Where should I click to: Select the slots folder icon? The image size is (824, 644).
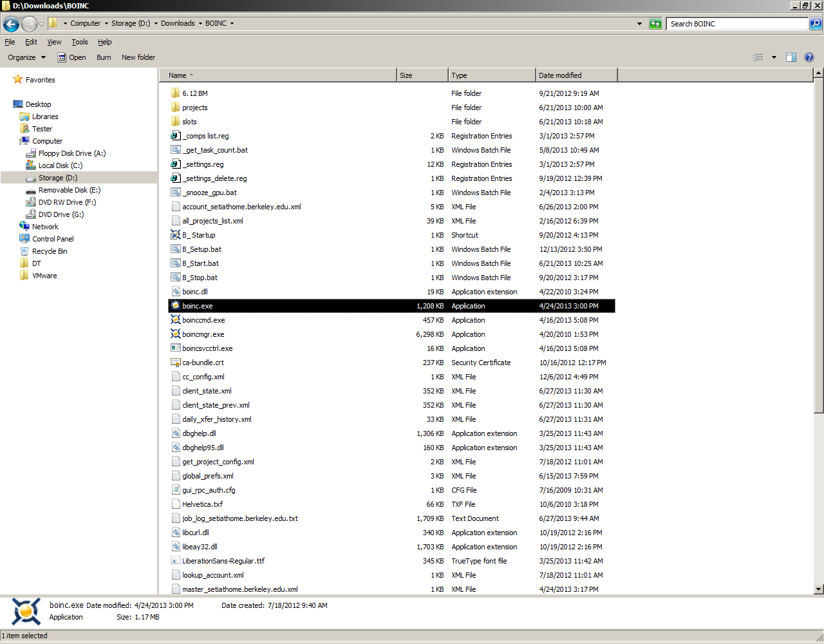pyautogui.click(x=175, y=122)
